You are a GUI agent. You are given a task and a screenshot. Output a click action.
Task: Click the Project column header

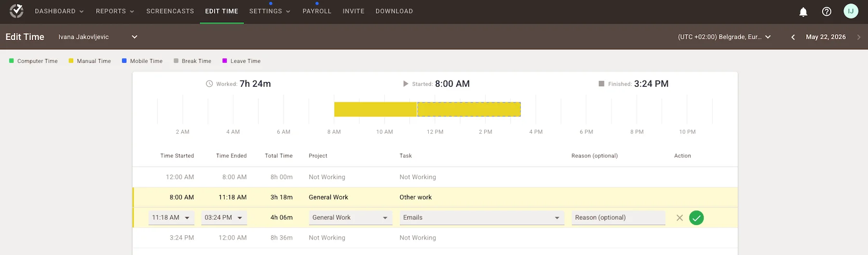[x=318, y=156]
